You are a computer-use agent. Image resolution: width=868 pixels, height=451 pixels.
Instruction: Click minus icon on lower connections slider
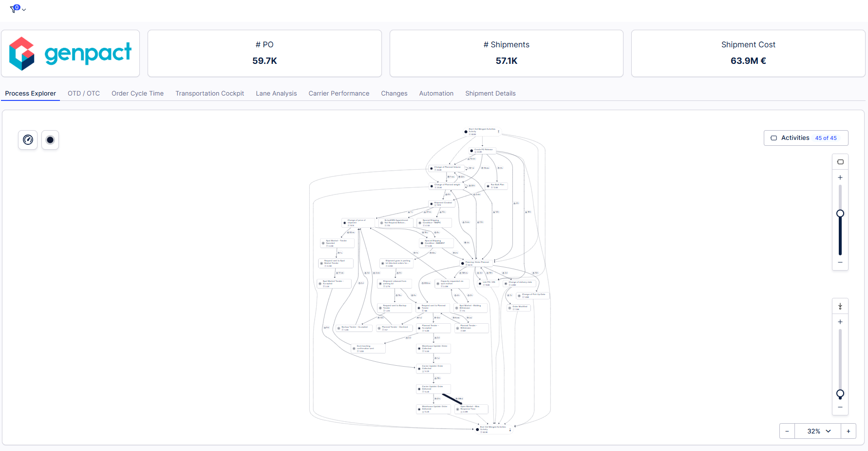[x=840, y=407]
